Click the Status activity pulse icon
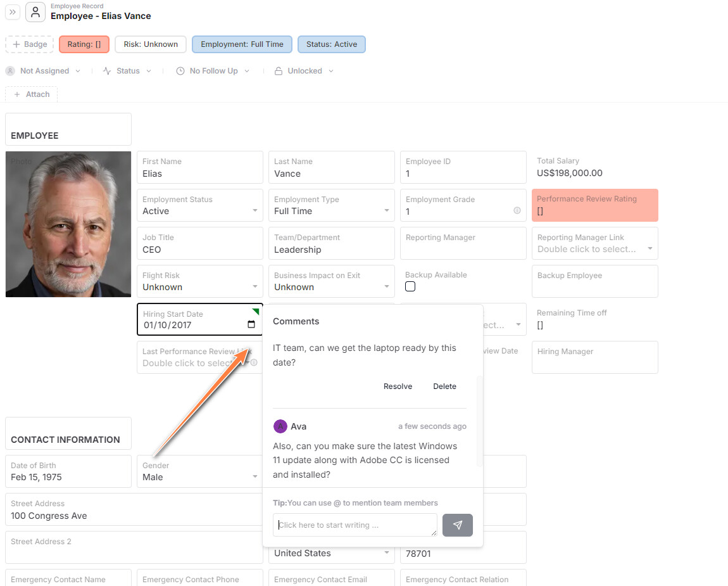Screen dimensions: 728x586 [107, 70]
